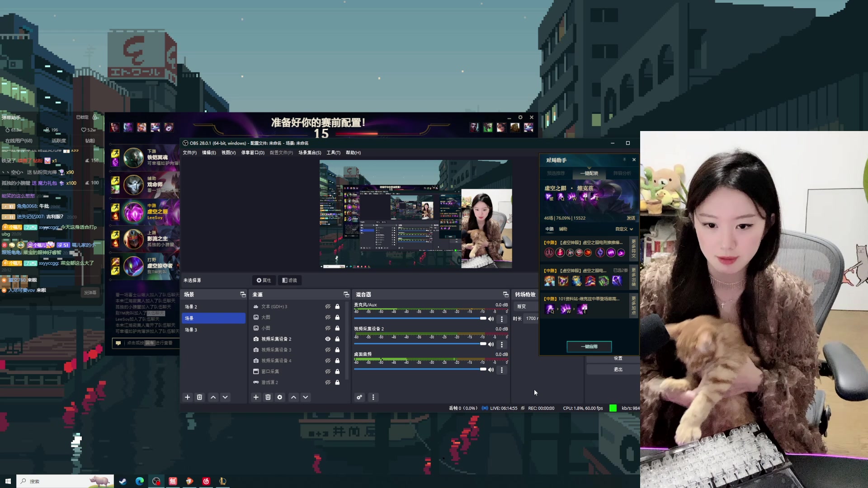Screen dimensions: 868x488
Task: Add a new source with the plus icon
Action: 256,397
